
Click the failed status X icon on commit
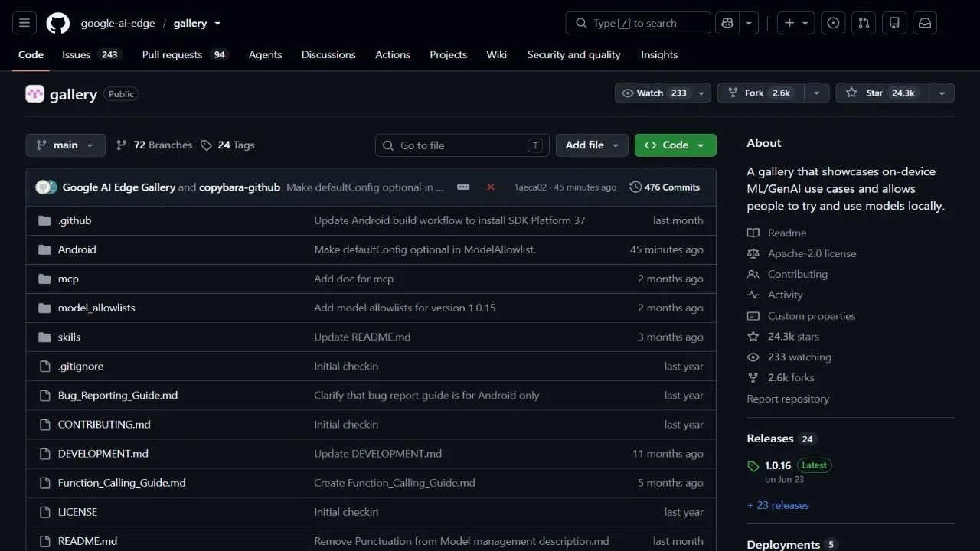pyautogui.click(x=491, y=187)
